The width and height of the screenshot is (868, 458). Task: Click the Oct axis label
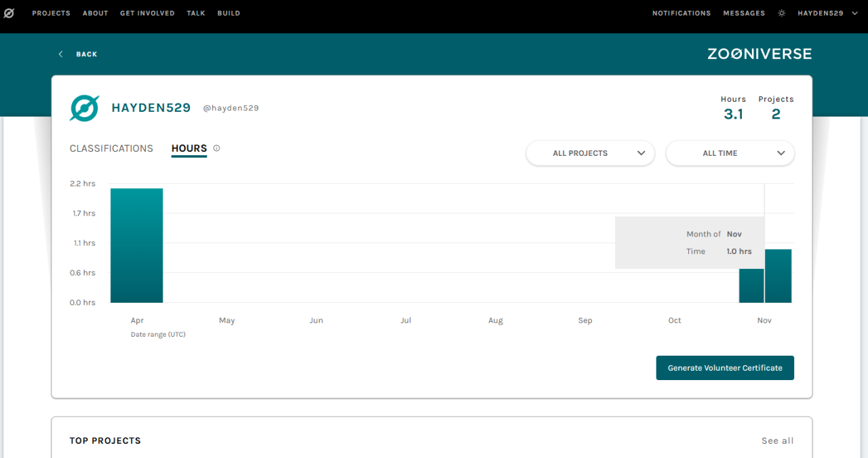coord(675,320)
